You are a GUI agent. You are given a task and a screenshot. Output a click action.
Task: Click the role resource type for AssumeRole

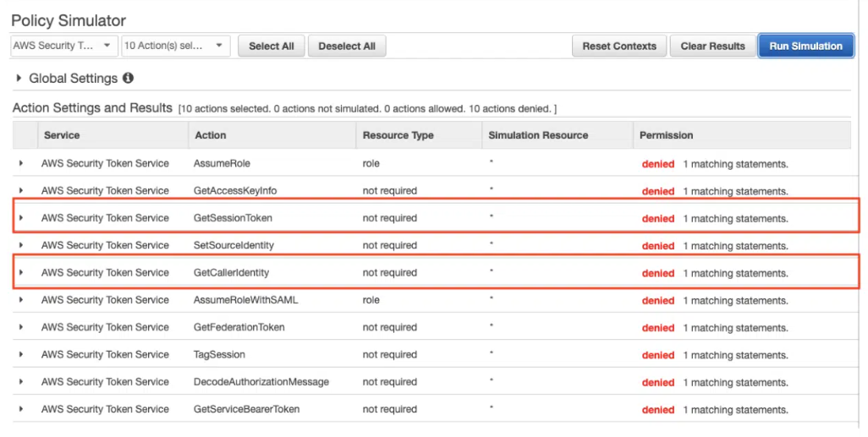[371, 164]
